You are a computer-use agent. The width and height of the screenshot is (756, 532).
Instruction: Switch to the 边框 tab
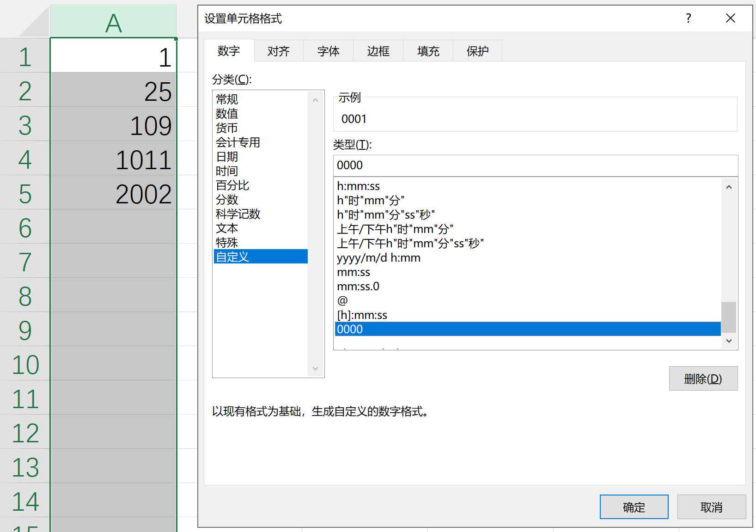tap(378, 51)
